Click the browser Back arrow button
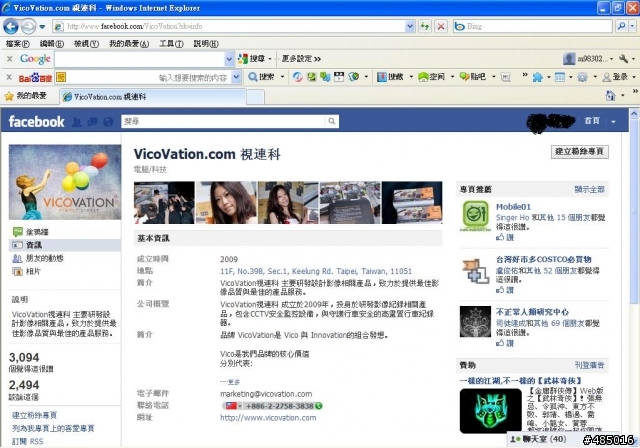 (11, 27)
